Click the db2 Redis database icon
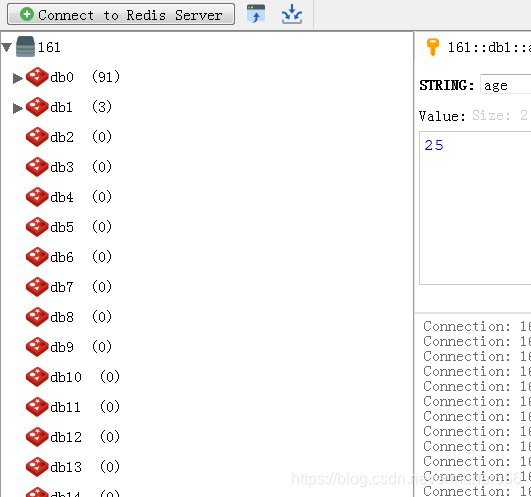 click(x=37, y=137)
